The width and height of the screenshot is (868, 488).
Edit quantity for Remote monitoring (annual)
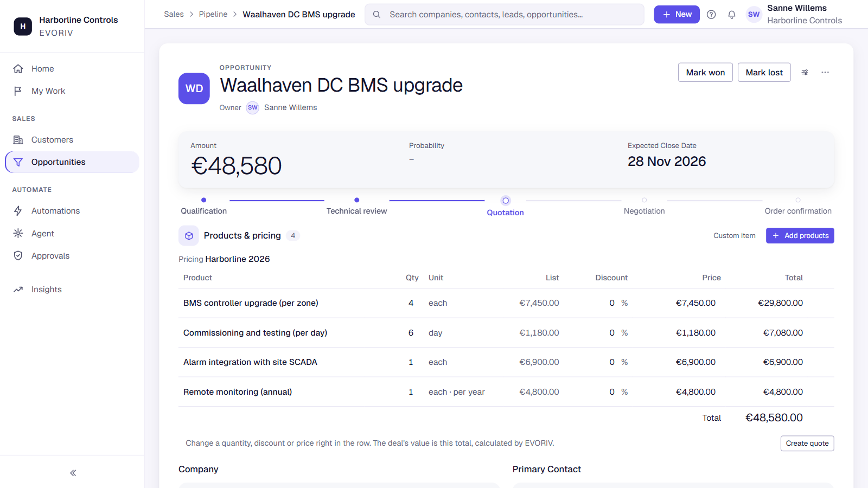tap(411, 392)
